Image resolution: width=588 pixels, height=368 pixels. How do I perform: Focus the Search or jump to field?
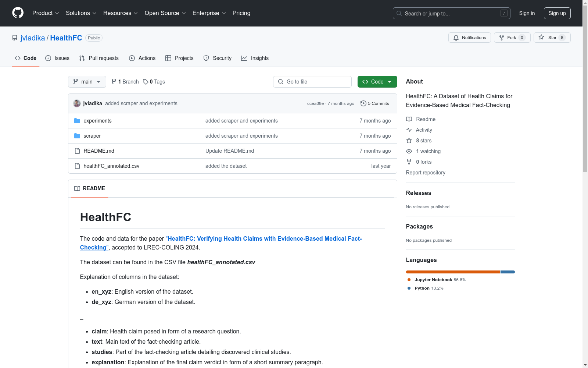(451, 13)
